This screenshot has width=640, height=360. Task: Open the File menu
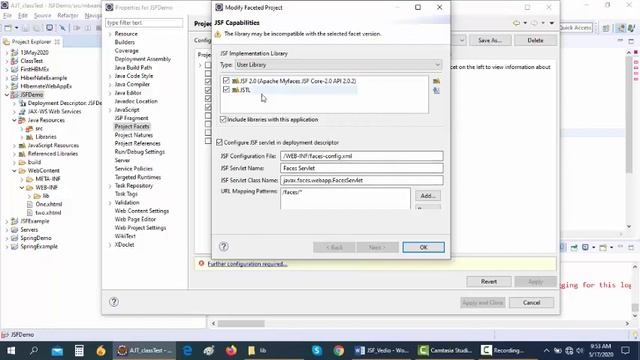tap(7, 16)
